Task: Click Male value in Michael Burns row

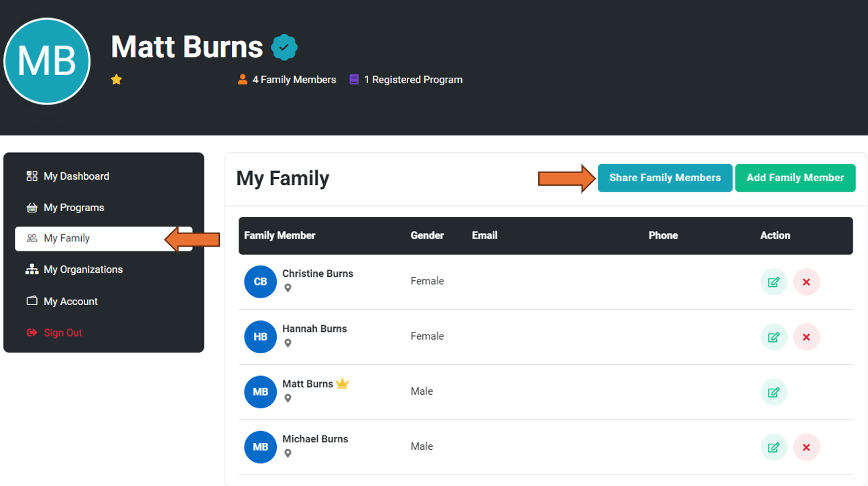Action: click(422, 446)
